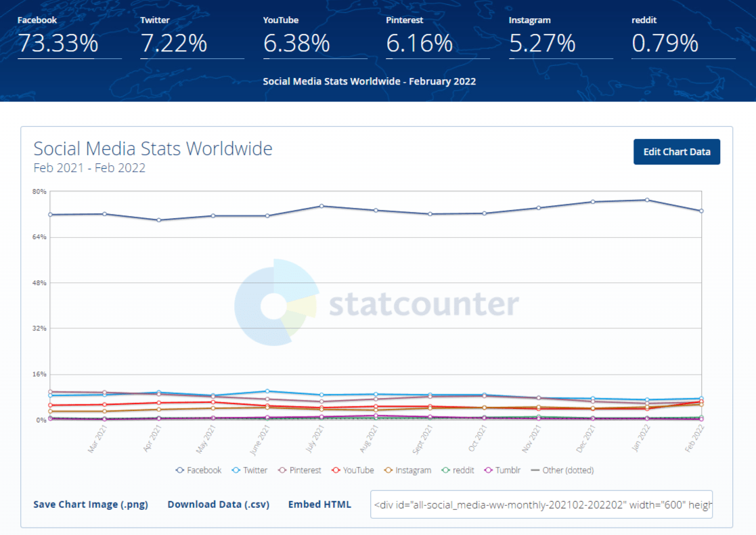Click the Jan 2022 Facebook data point
The height and width of the screenshot is (535, 756).
pyautogui.click(x=646, y=199)
